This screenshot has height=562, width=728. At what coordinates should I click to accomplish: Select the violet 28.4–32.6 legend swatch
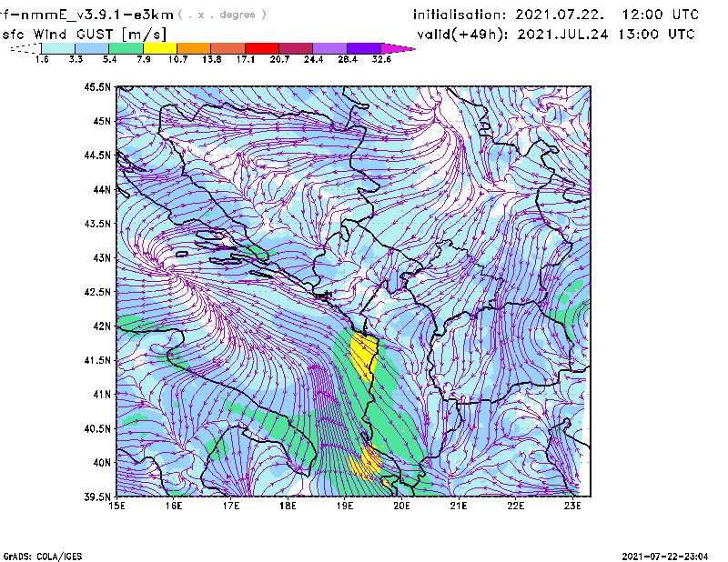click(364, 48)
